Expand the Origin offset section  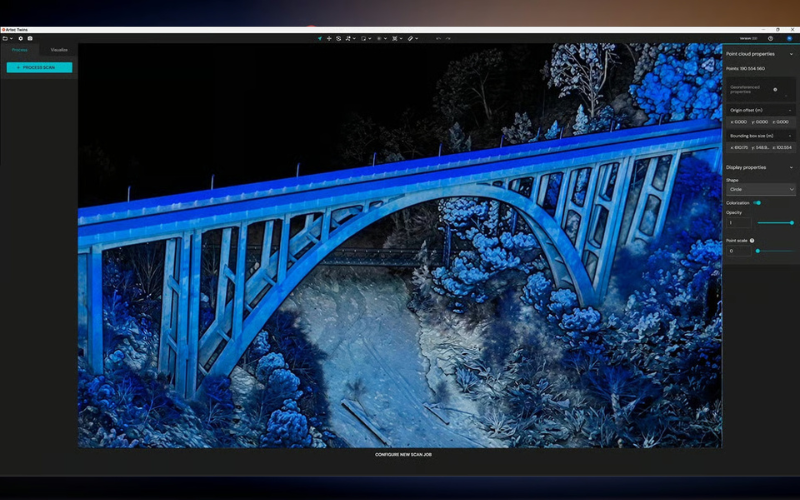[791, 110]
